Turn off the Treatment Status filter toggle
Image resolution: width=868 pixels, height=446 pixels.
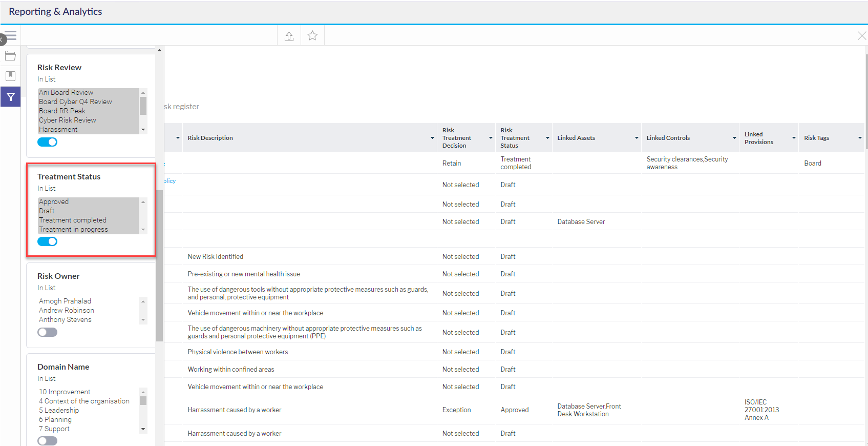pos(47,241)
